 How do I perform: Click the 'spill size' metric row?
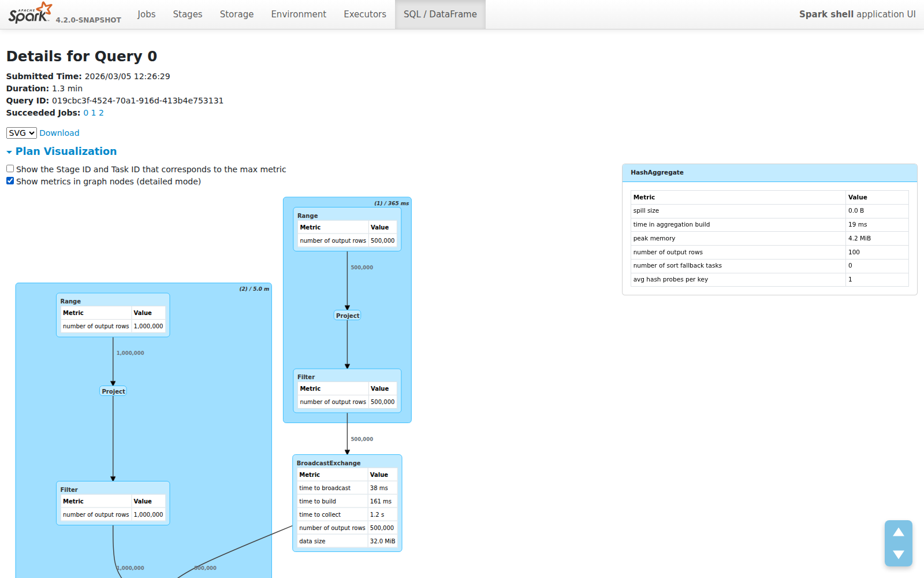click(770, 211)
